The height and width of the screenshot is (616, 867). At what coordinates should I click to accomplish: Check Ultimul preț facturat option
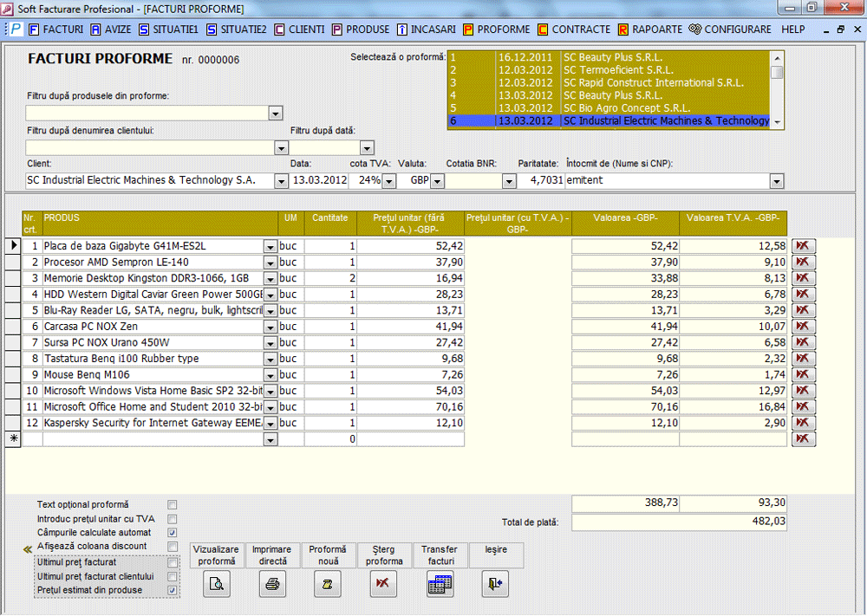173,563
